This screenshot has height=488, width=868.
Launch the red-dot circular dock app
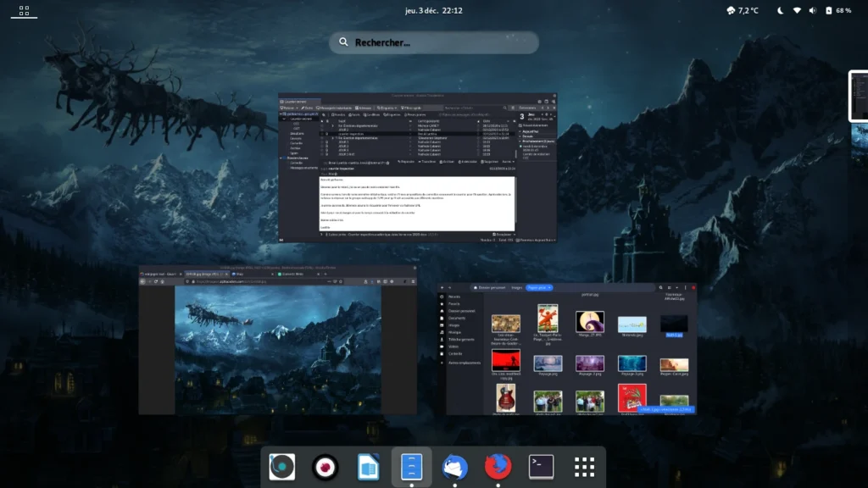(325, 467)
